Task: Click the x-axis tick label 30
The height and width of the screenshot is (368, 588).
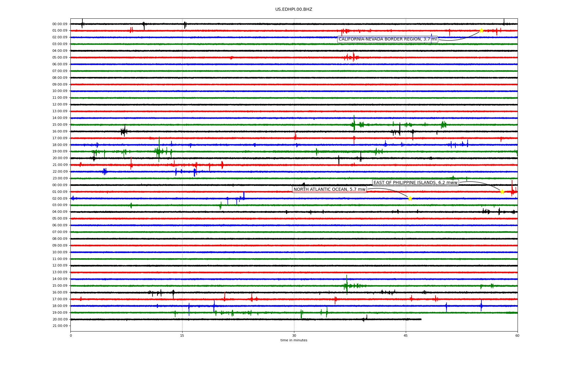Action: tap(294, 335)
